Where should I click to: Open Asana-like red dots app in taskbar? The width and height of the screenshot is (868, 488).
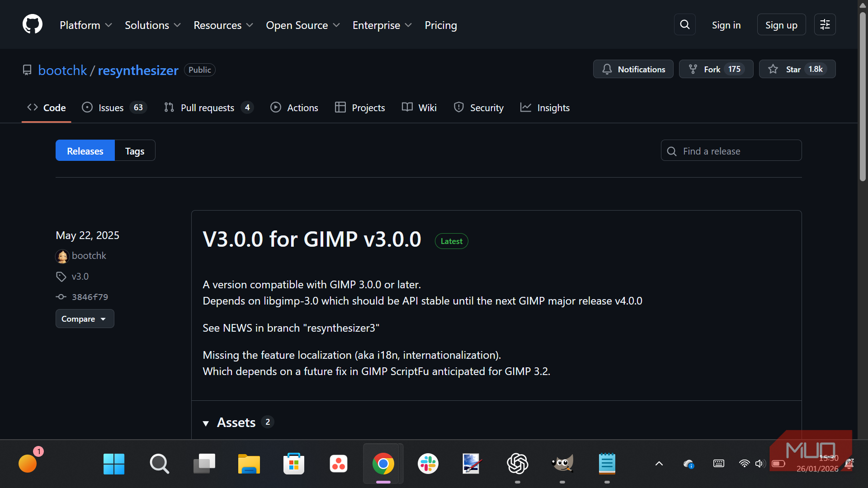(x=339, y=464)
